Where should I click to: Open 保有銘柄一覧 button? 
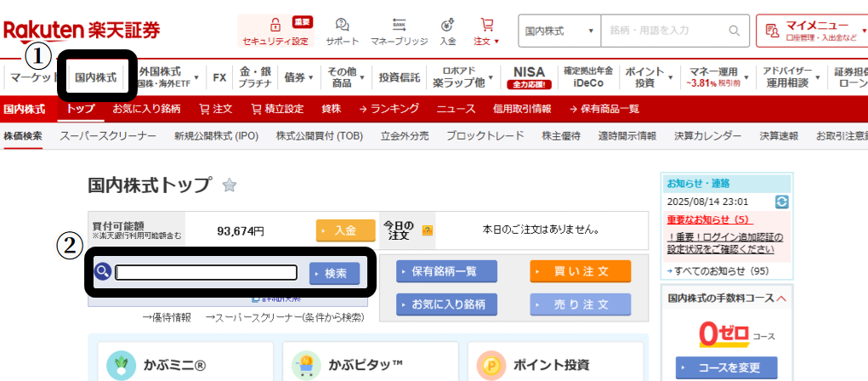tap(446, 271)
